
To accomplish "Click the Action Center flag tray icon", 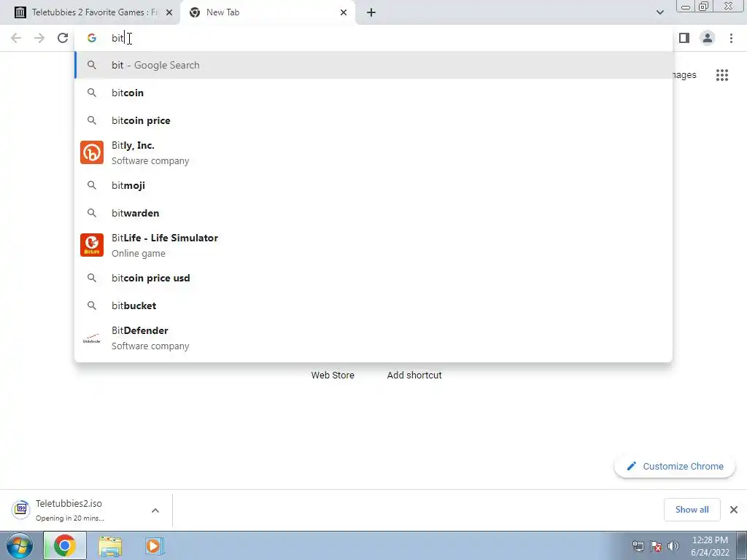I will point(656,546).
